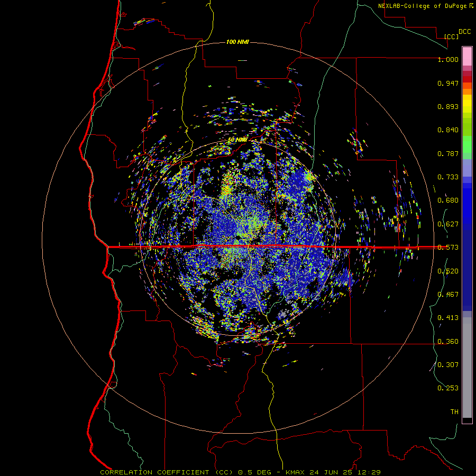Click the 0.893 legend value
The image size is (476, 476).
coord(448,106)
